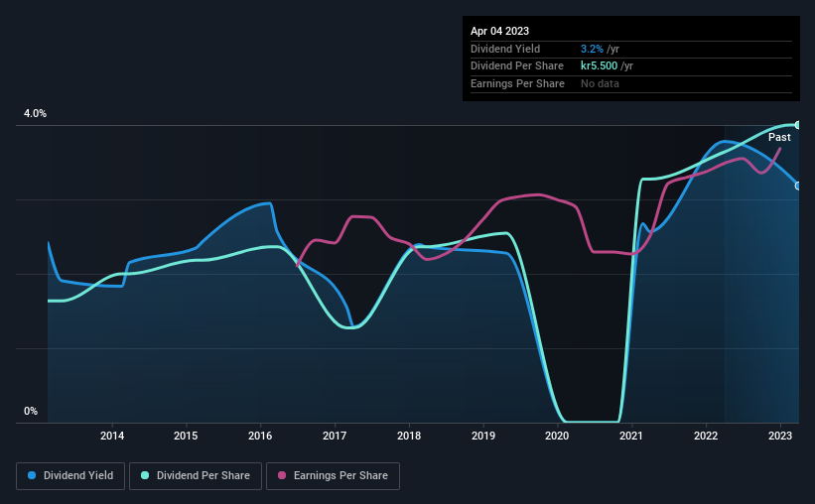
Task: Select the 2018 tick on the timeline axis
Action: tap(409, 436)
